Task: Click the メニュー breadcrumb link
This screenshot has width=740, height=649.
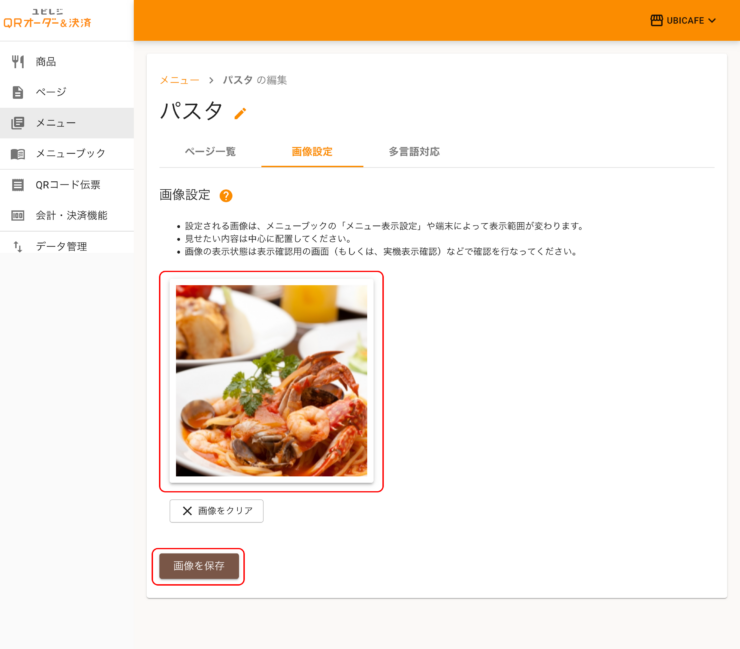Action: [x=179, y=80]
